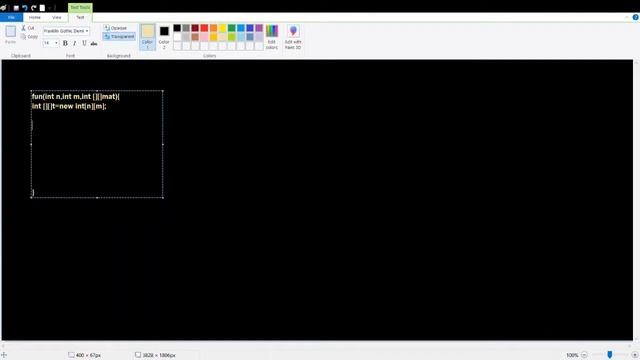
Task: Click the selection size readout in status bar
Action: (x=84, y=355)
